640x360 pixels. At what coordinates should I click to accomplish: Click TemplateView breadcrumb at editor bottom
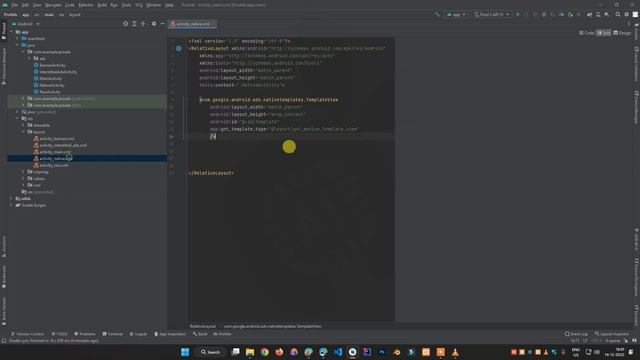(x=273, y=326)
